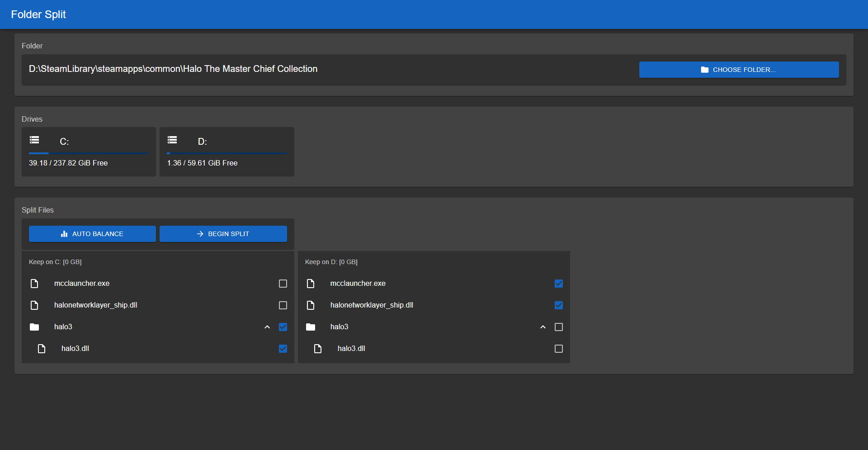Click the file icon beside mcclauncher.exe on C

tap(35, 284)
